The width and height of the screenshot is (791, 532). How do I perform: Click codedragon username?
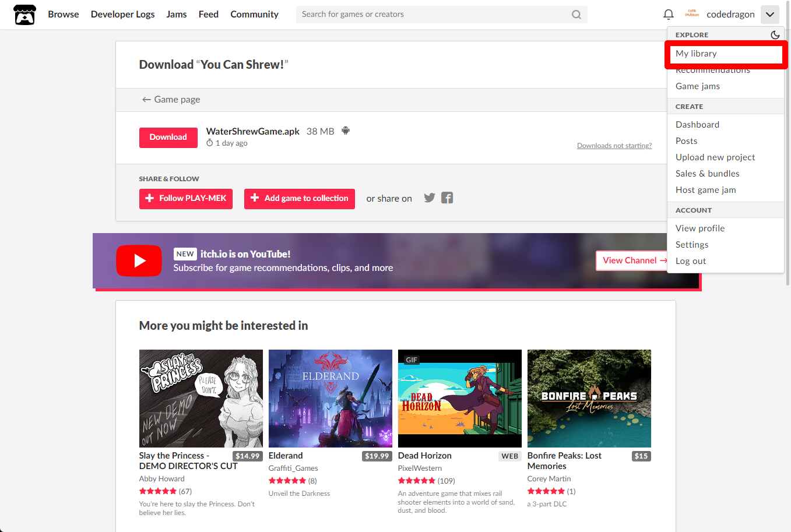pos(730,14)
